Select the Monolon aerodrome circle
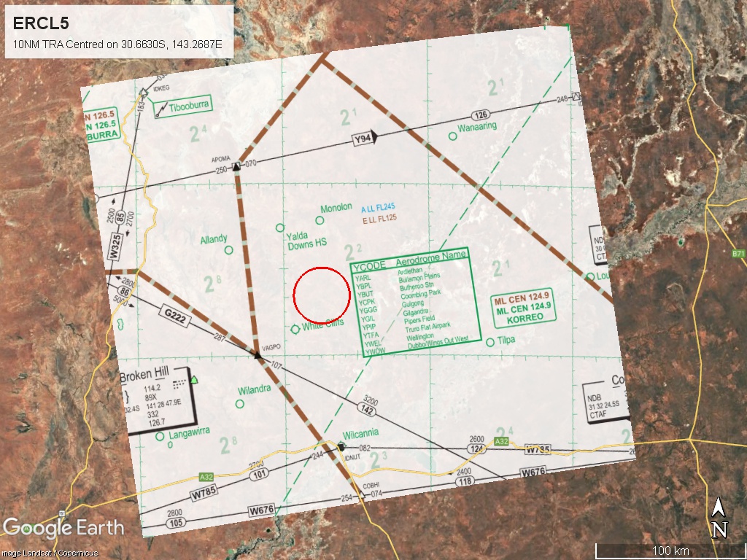Viewport: 747px width, 560px height. click(320, 220)
